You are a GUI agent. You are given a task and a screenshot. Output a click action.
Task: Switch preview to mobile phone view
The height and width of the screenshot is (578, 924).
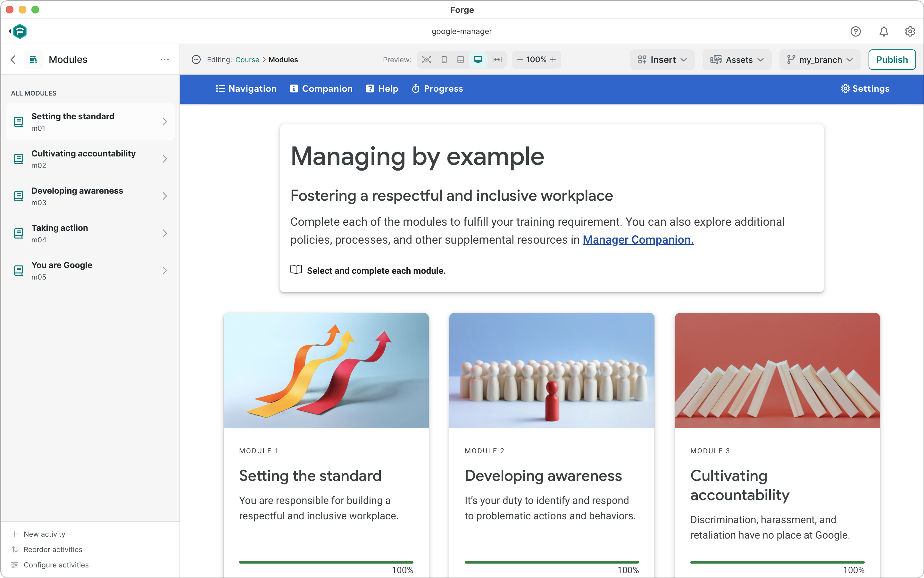444,60
